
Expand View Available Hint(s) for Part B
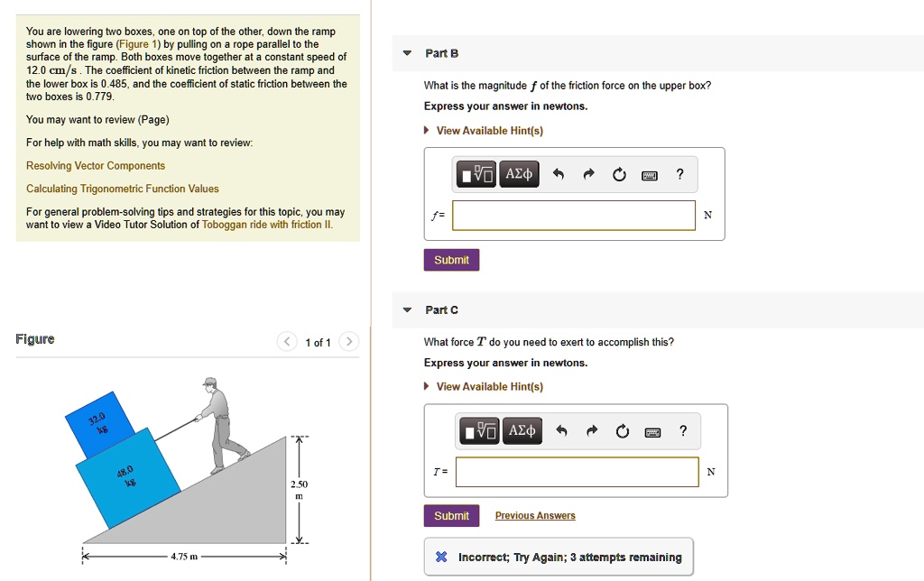(x=489, y=131)
